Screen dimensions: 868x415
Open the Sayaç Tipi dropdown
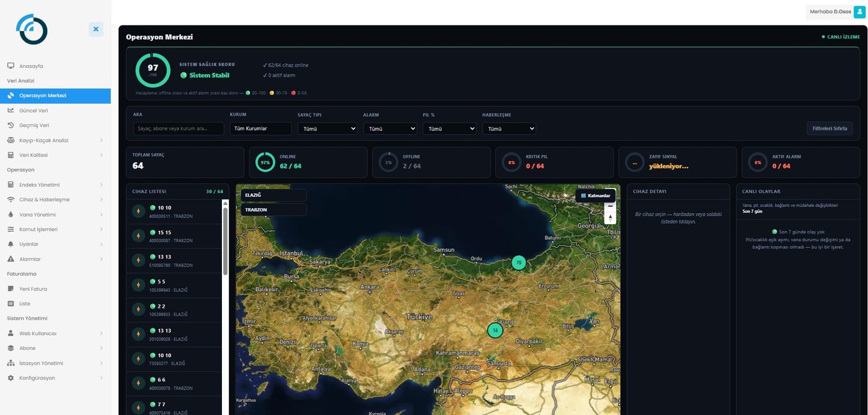point(327,129)
